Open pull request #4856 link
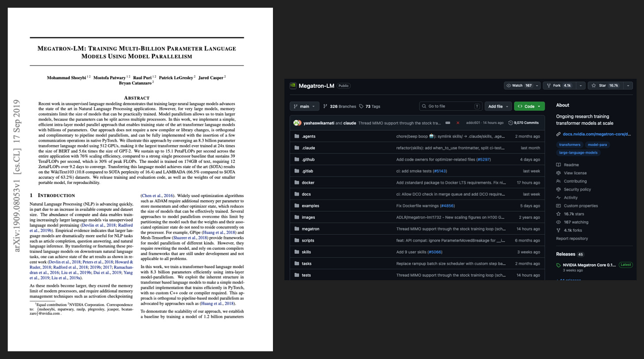This screenshot has height=359, width=644. (447, 206)
